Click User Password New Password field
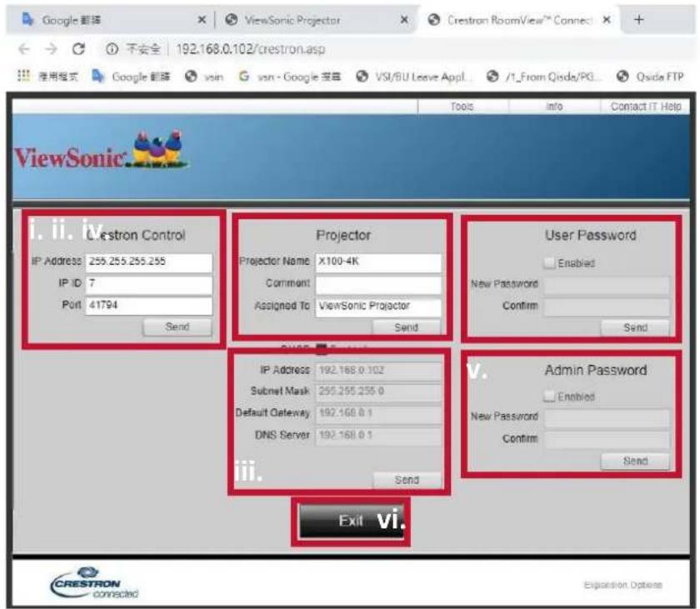The image size is (700, 609). pos(607,284)
